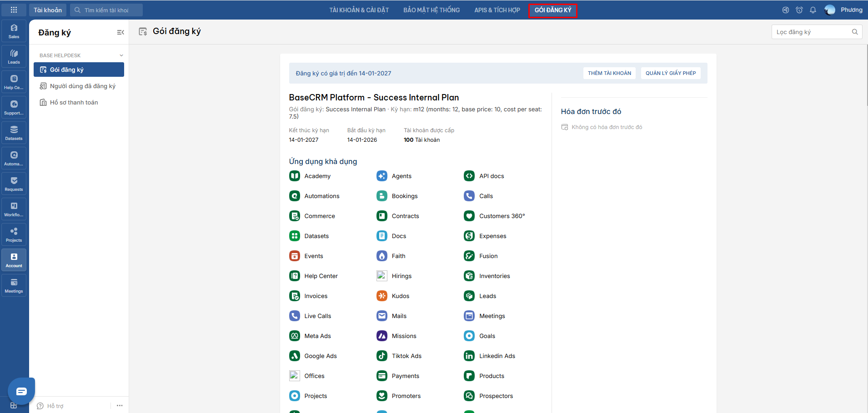Viewport: 868px width, 413px height.
Task: Click the Live Calls app label
Action: (x=318, y=316)
